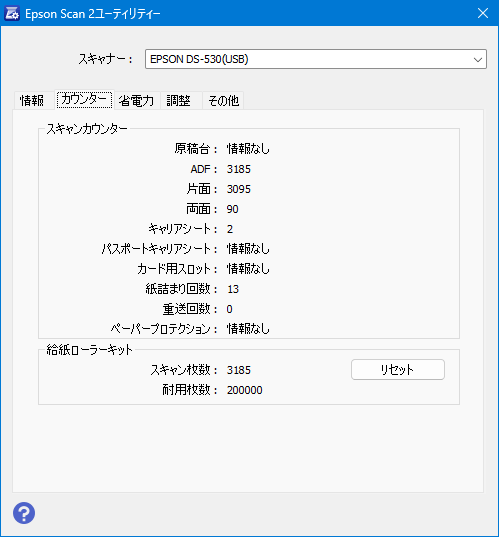Image resolution: width=499 pixels, height=537 pixels.
Task: Click the リセット button
Action: click(x=398, y=370)
